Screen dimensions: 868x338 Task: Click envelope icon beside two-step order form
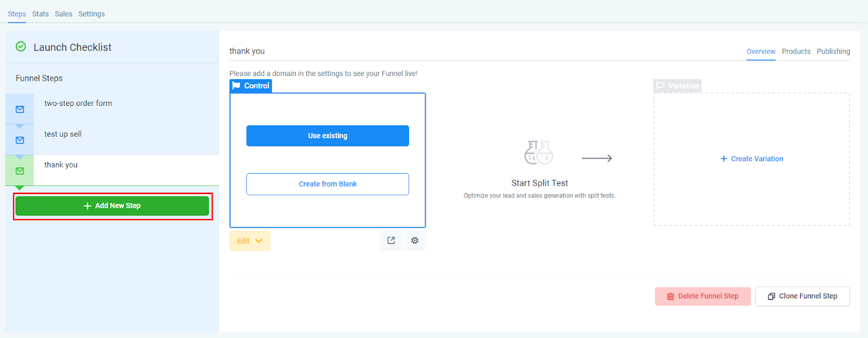(20, 109)
